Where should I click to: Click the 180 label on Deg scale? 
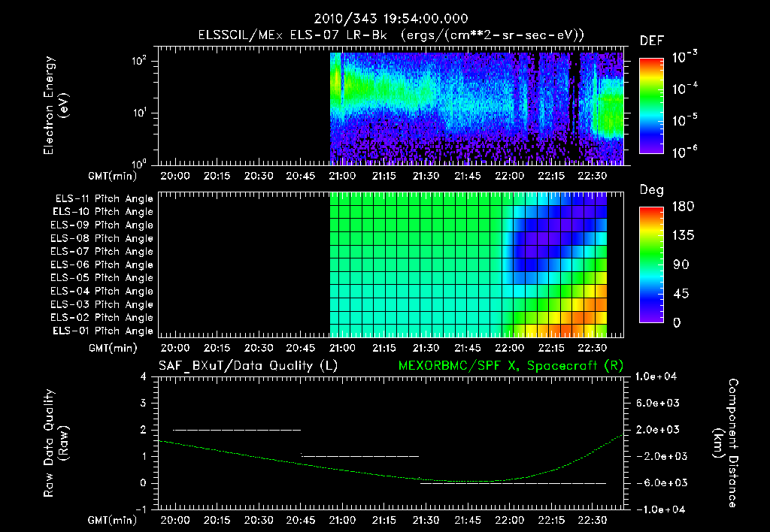tap(683, 207)
